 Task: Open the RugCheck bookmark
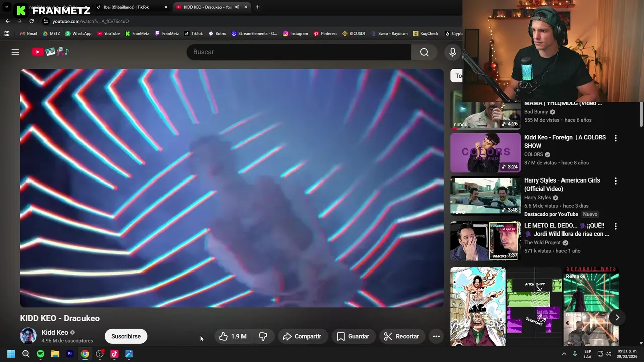tap(426, 34)
